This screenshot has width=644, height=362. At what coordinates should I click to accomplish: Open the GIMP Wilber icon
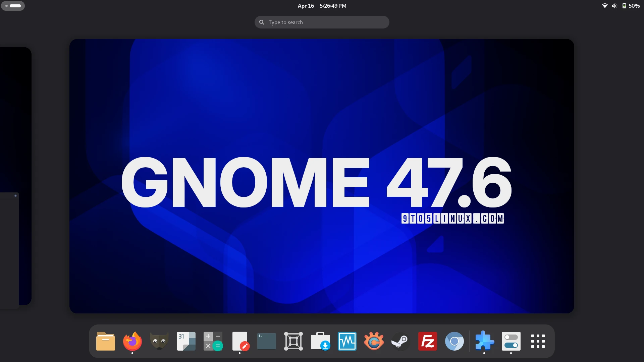[159, 341]
